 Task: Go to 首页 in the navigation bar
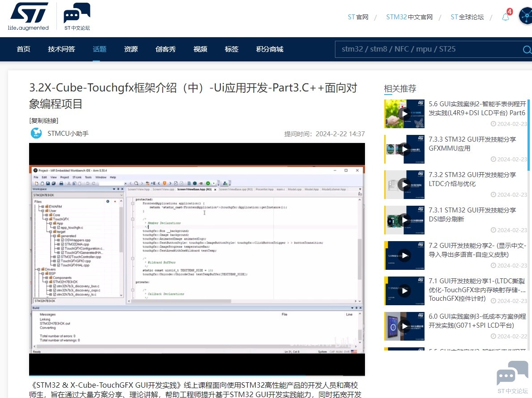click(23, 49)
